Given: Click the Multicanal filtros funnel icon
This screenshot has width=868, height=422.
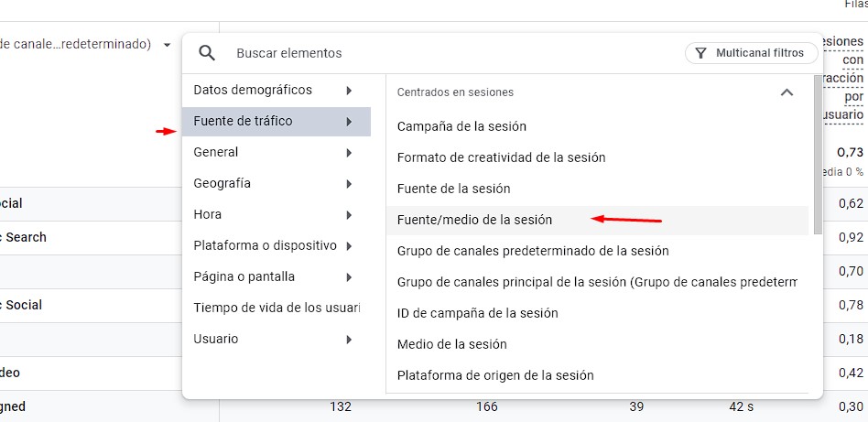Looking at the screenshot, I should tap(700, 53).
